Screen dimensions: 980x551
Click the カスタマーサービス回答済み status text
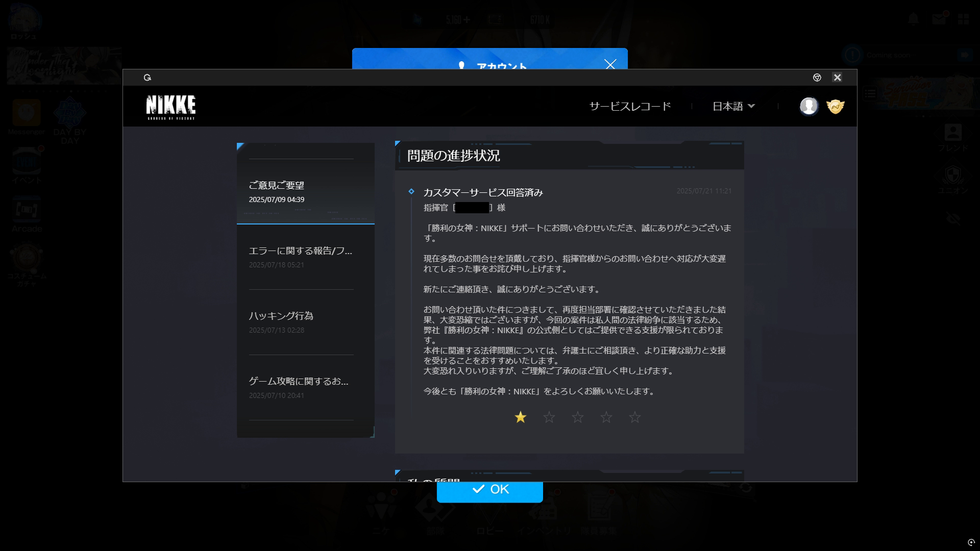pos(483,192)
